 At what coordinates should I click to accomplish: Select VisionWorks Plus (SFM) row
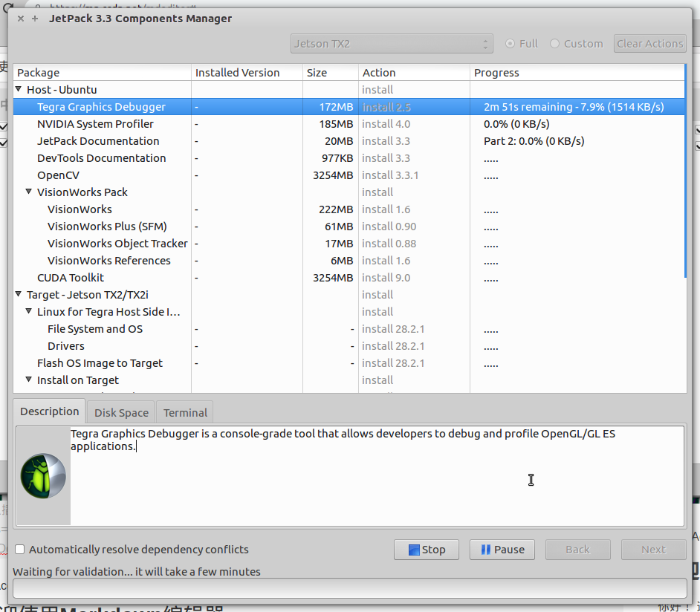click(x=349, y=226)
